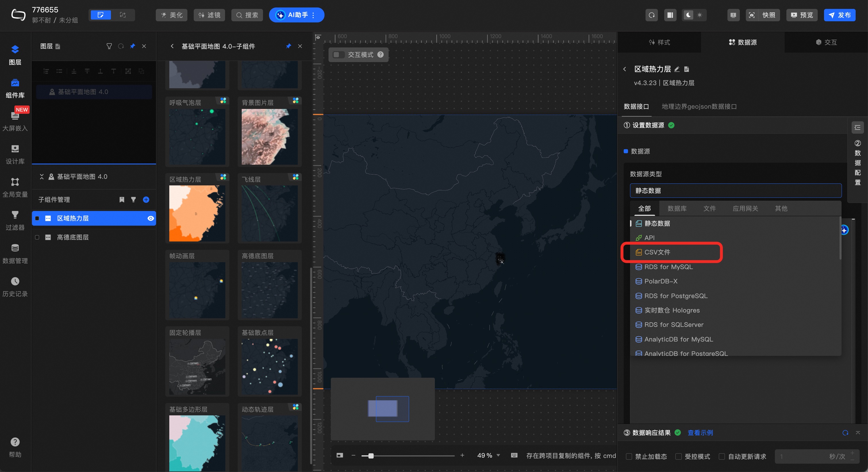This screenshot has height=472, width=868.
Task: Enable the 受控模式 checkbox
Action: pyautogui.click(x=679, y=456)
